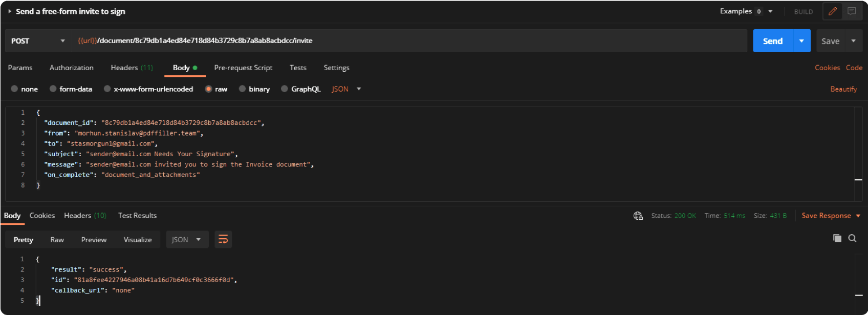The height and width of the screenshot is (315, 868).
Task: Click the pencil edit icon
Action: (833, 11)
